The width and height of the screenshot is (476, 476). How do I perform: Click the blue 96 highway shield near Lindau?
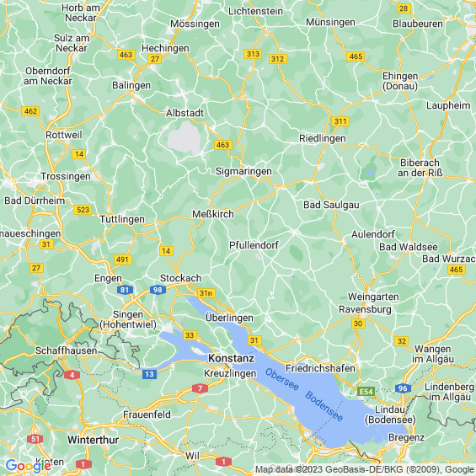click(x=403, y=388)
